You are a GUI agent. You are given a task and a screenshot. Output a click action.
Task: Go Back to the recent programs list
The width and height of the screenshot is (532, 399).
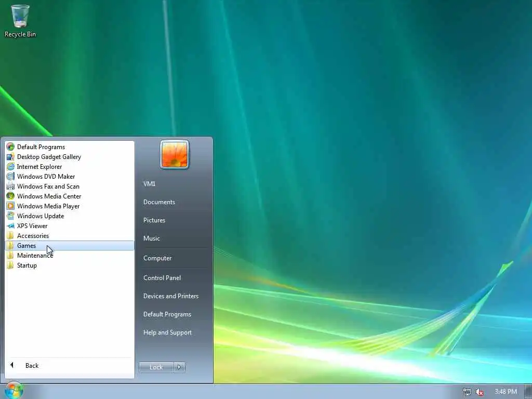[70, 365]
